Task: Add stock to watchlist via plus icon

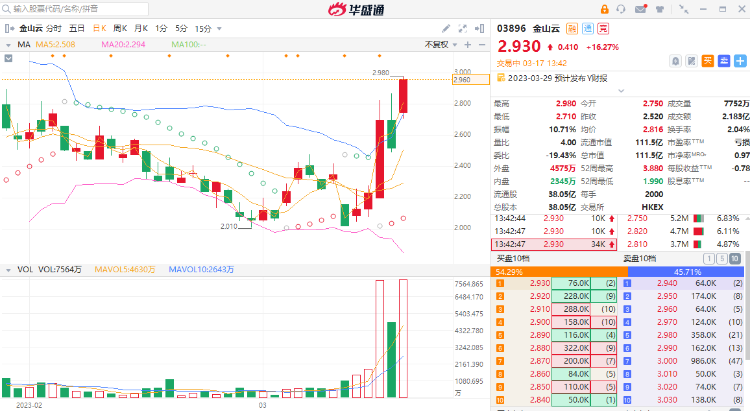Action: pyautogui.click(x=740, y=61)
